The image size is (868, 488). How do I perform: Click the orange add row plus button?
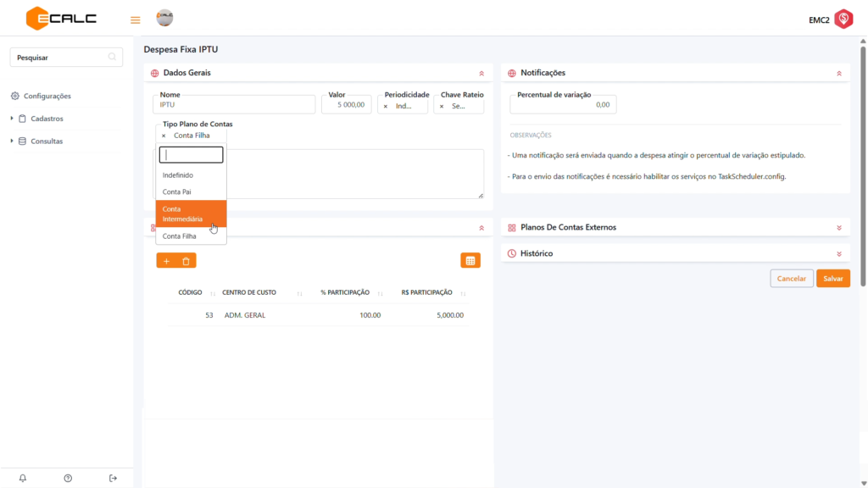pyautogui.click(x=166, y=261)
